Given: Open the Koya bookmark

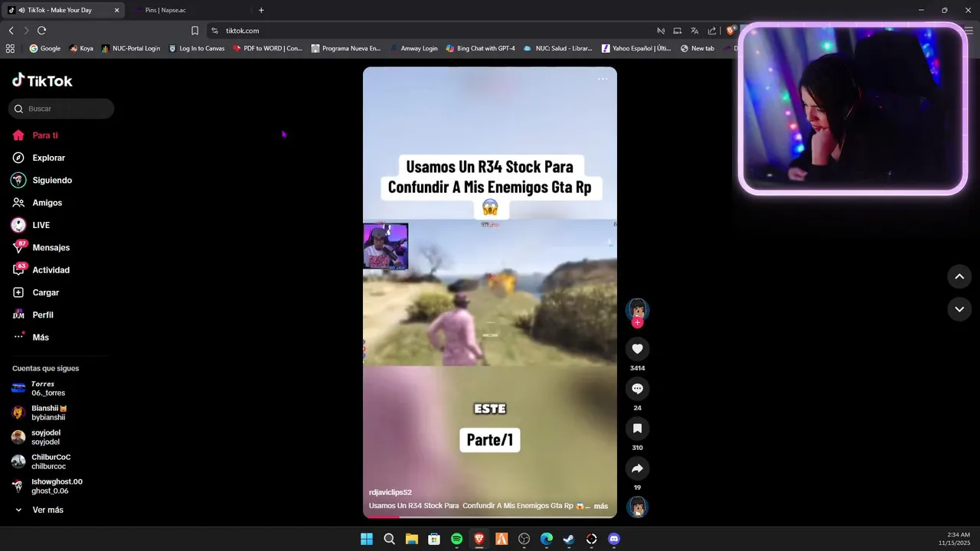Looking at the screenshot, I should 81,48.
